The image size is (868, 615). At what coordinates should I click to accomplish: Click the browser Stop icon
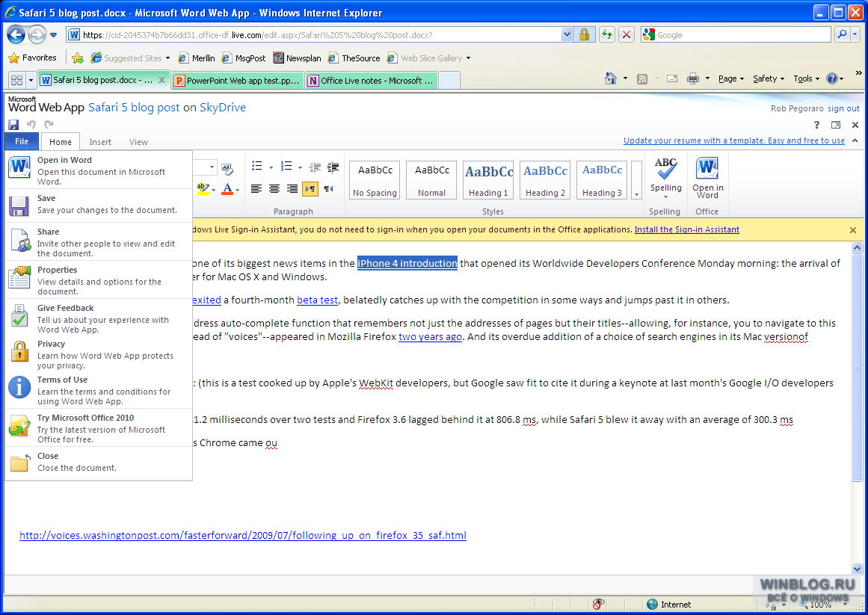click(626, 35)
